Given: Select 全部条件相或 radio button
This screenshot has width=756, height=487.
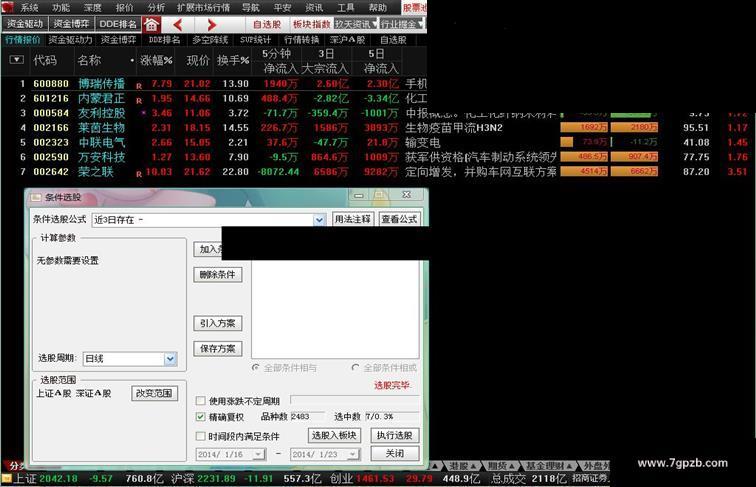Looking at the screenshot, I should [355, 367].
